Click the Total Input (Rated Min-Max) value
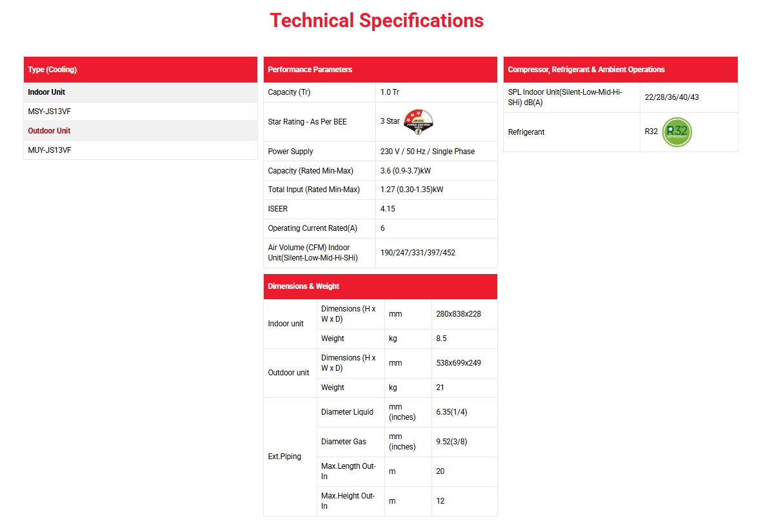This screenshot has height=532, width=761. [x=412, y=190]
